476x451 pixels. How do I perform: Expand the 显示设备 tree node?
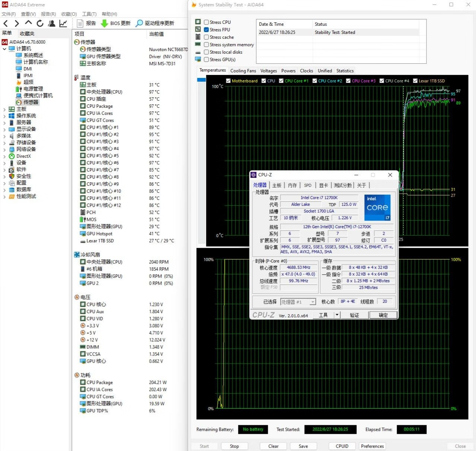4,129
